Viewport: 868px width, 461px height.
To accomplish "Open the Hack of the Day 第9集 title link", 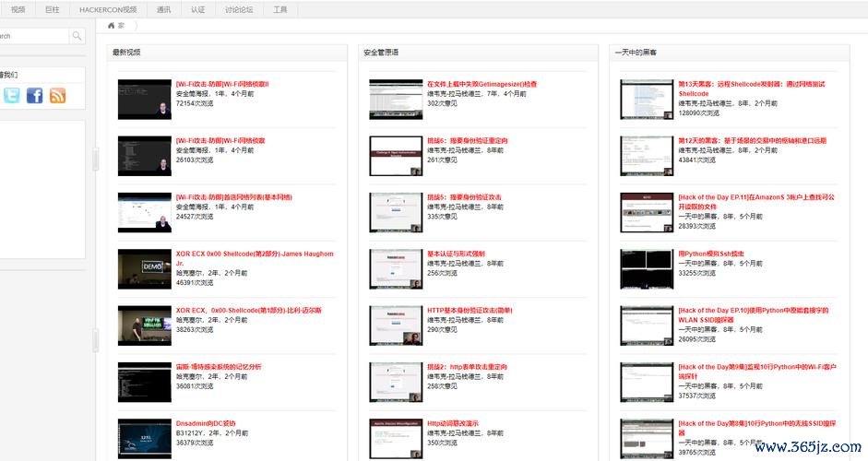I will pyautogui.click(x=757, y=372).
